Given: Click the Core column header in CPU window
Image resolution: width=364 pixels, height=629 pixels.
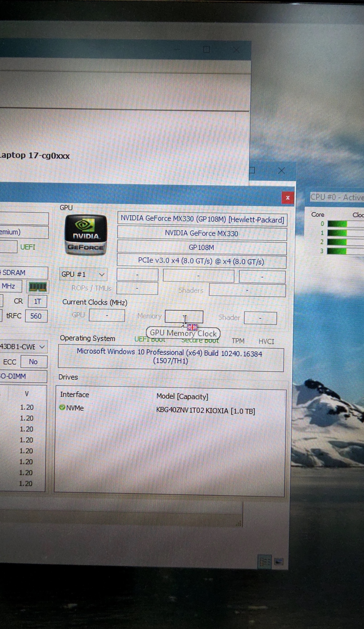Looking at the screenshot, I should 318,215.
